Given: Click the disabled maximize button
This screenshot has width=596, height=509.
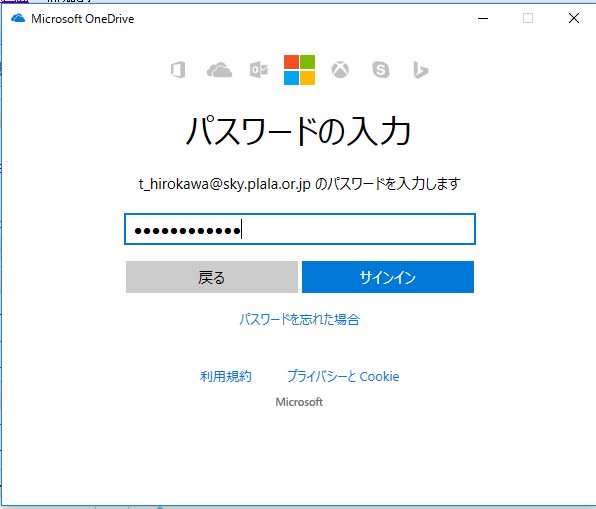Looking at the screenshot, I should click(x=528, y=18).
